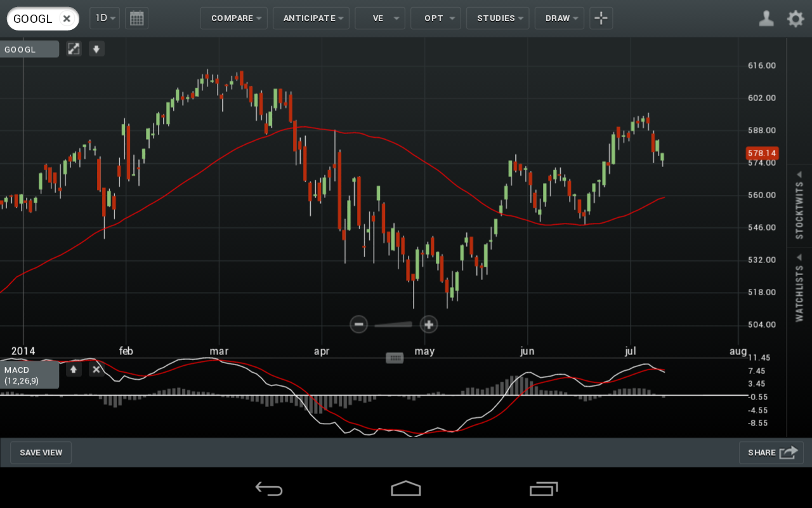Tap the Share button
This screenshot has width=812, height=508.
771,453
